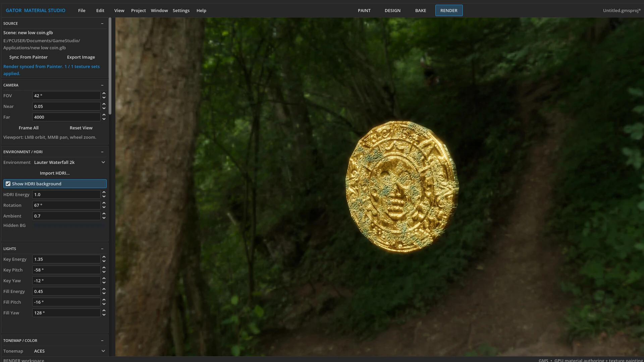
Task: Collapse the SOURCE panel section
Action: pyautogui.click(x=102, y=23)
